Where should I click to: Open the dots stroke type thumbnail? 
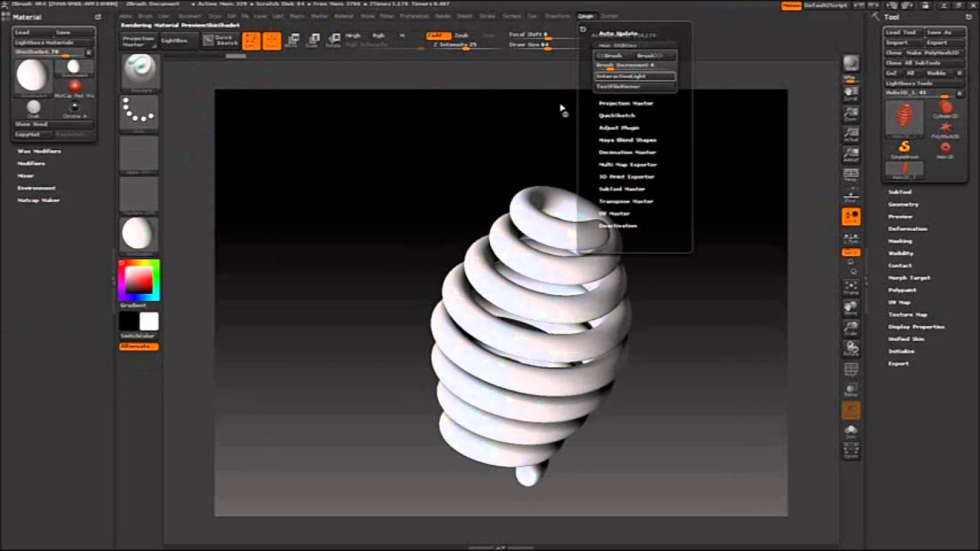click(139, 112)
